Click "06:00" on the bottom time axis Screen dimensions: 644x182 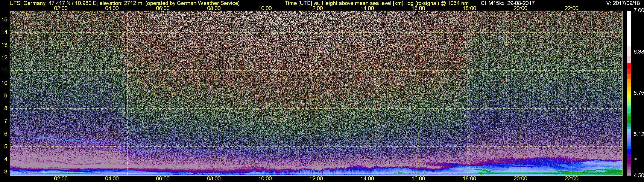(163, 179)
